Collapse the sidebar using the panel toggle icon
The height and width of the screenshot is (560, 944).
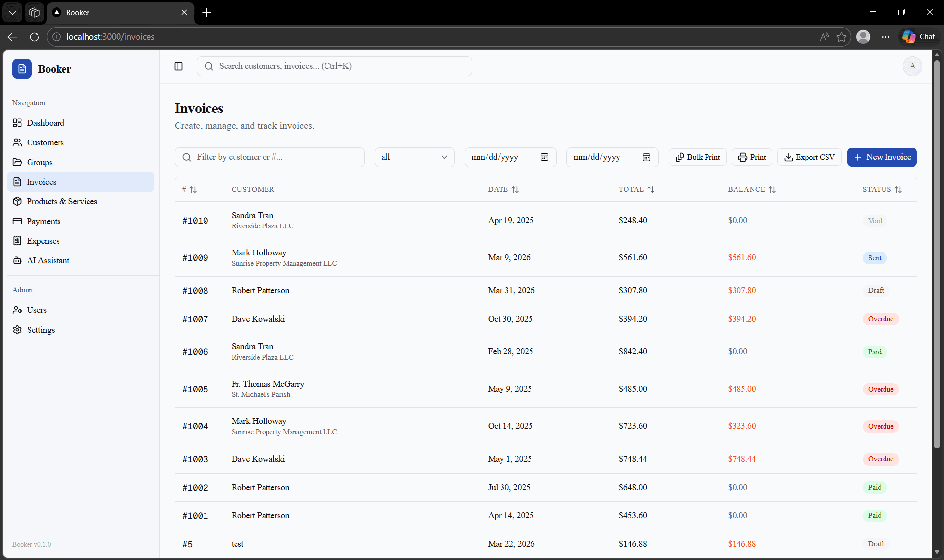click(x=178, y=66)
